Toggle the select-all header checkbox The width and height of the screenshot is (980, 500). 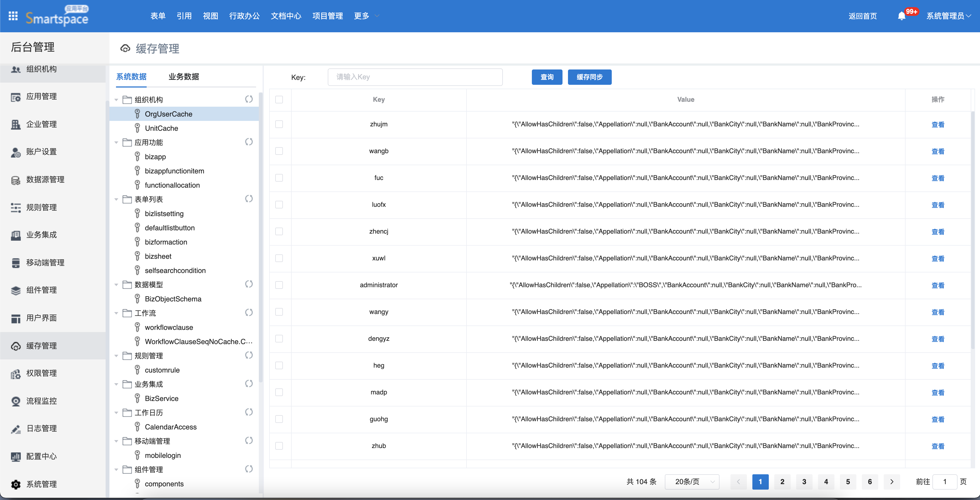pos(279,99)
